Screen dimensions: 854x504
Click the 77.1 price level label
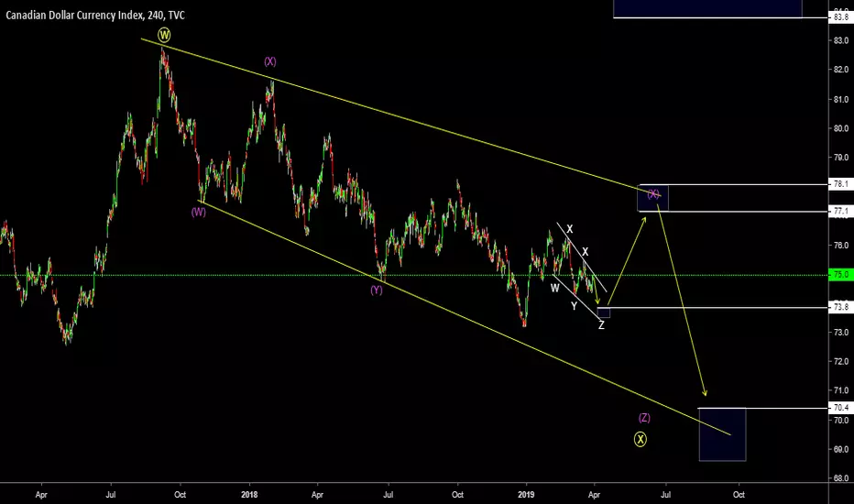click(x=840, y=211)
